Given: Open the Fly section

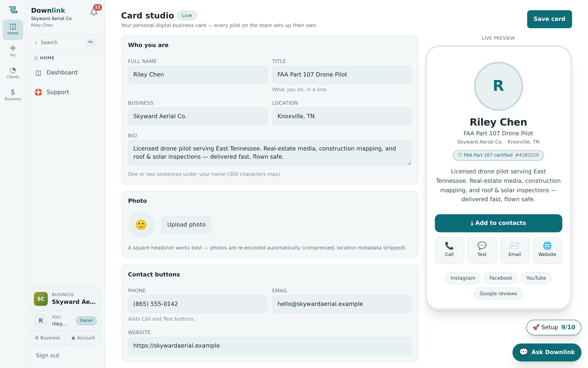Looking at the screenshot, I should (13, 51).
